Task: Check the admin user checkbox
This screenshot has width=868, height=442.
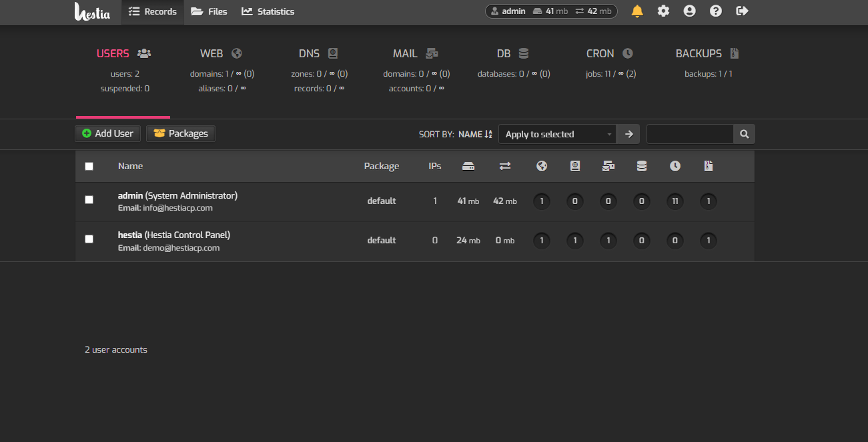Action: coord(89,200)
